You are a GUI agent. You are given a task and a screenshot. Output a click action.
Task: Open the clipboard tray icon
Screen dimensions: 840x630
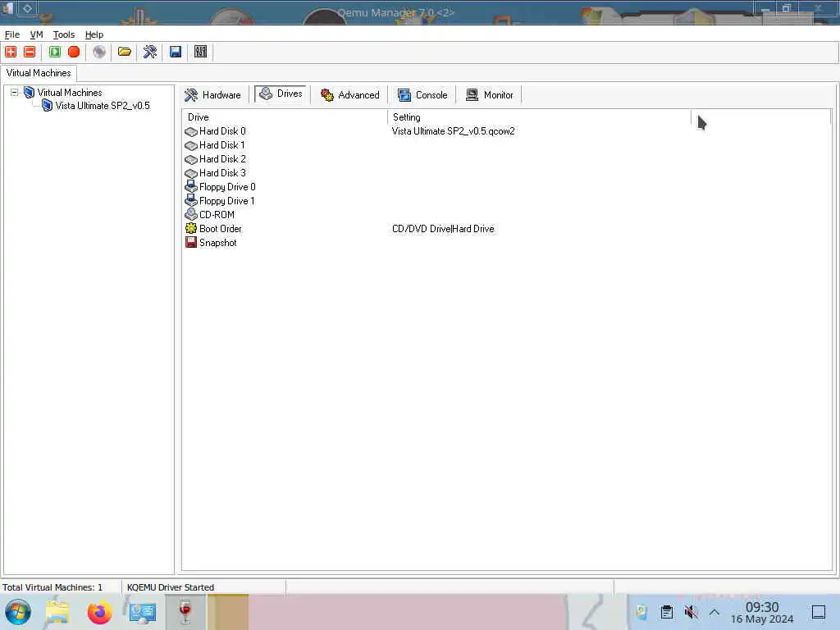point(666,612)
